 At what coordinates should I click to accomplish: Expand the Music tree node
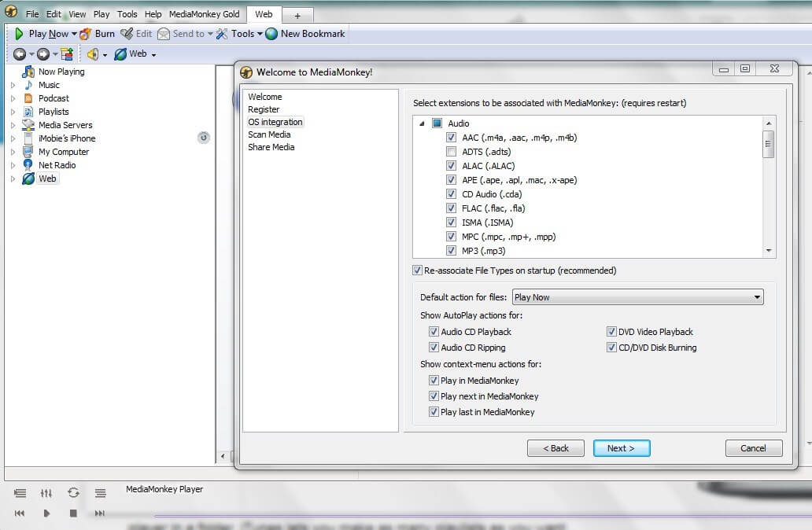[13, 85]
